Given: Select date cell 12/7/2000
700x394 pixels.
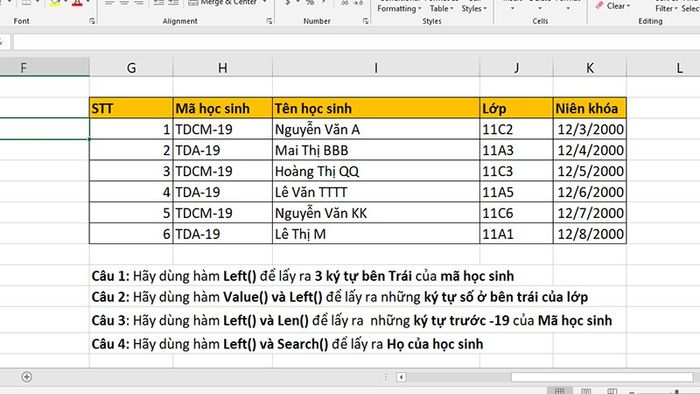Looking at the screenshot, I should click(590, 213).
